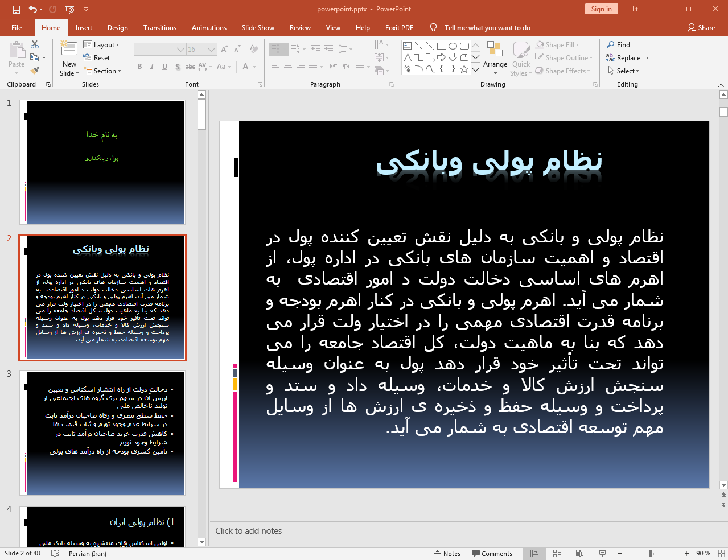Switch to the Design tab
This screenshot has width=728, height=560.
(x=118, y=28)
